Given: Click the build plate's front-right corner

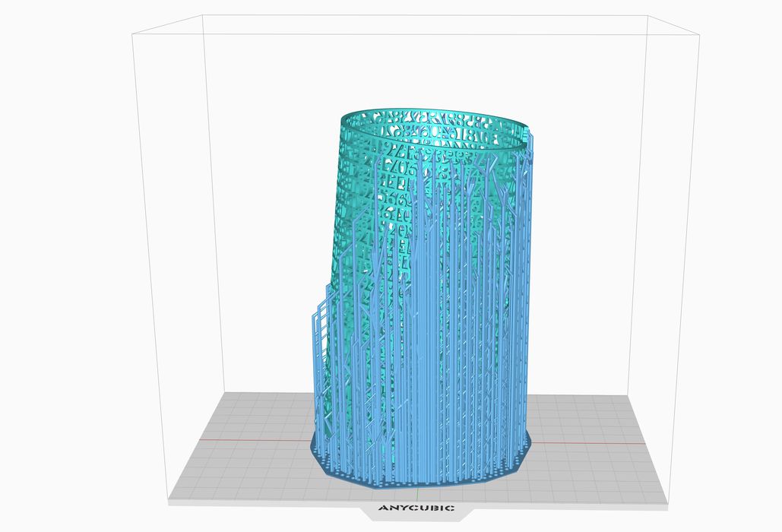Looking at the screenshot, I should tap(667, 501).
